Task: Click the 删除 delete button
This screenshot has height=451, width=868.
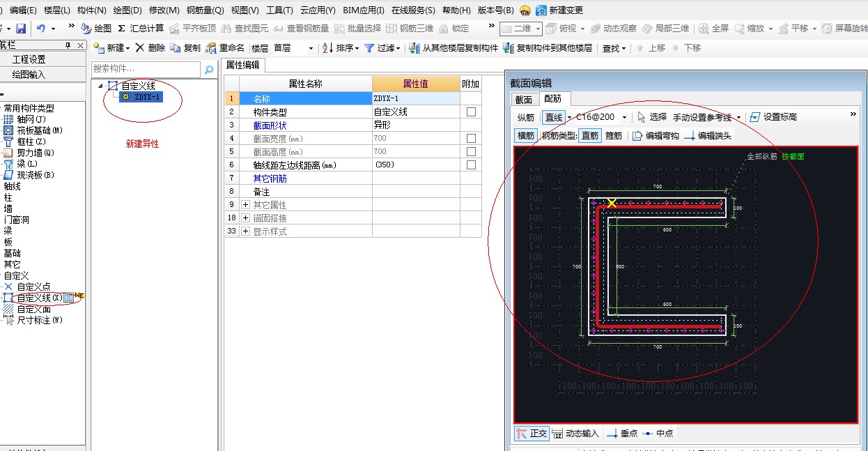Action: (x=150, y=48)
